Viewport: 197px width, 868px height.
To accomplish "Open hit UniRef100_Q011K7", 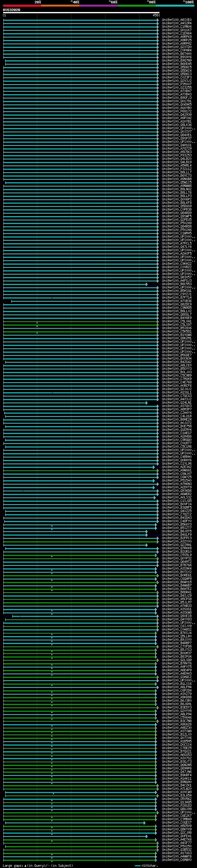I will (x=177, y=30).
